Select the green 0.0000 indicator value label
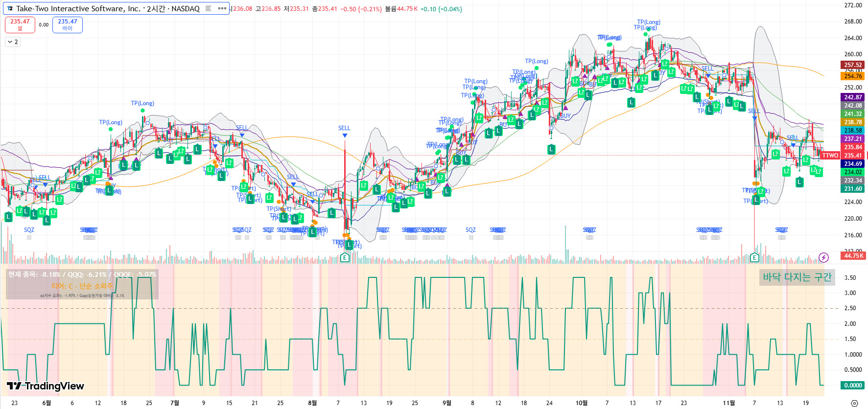 tap(853, 386)
